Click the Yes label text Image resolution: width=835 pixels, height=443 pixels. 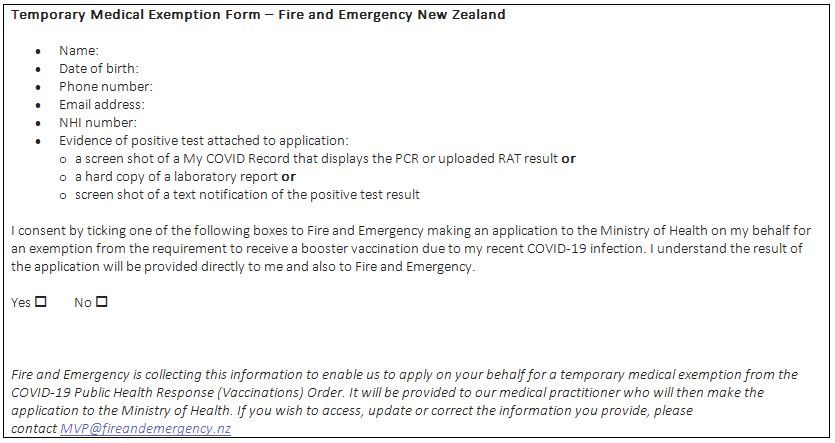click(x=21, y=303)
